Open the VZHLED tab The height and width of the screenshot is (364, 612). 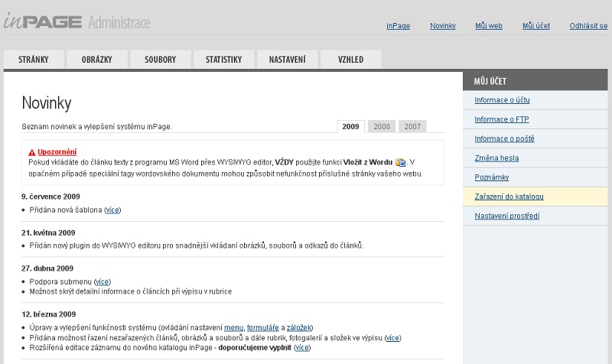point(350,60)
